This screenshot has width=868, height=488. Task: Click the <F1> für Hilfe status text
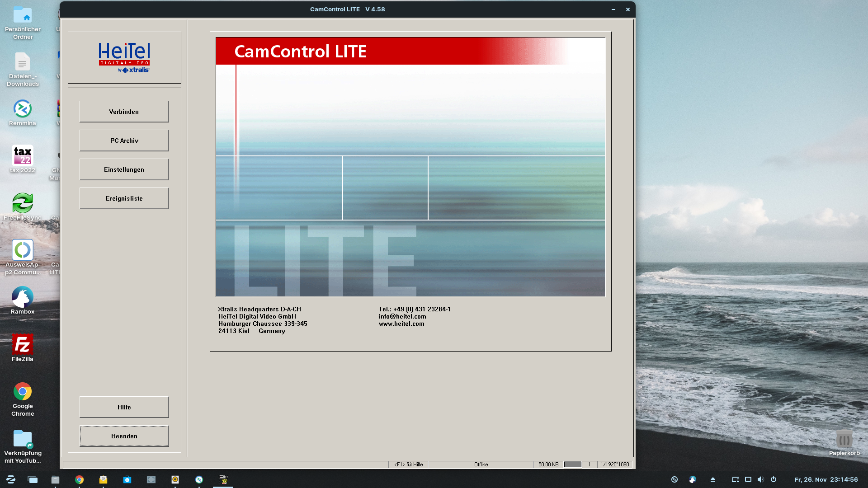click(x=408, y=465)
